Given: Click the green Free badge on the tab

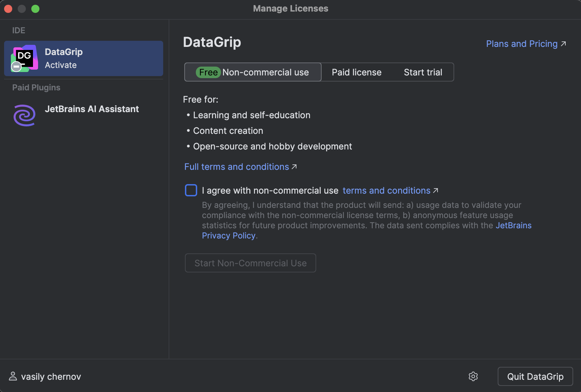Looking at the screenshot, I should click(x=208, y=72).
